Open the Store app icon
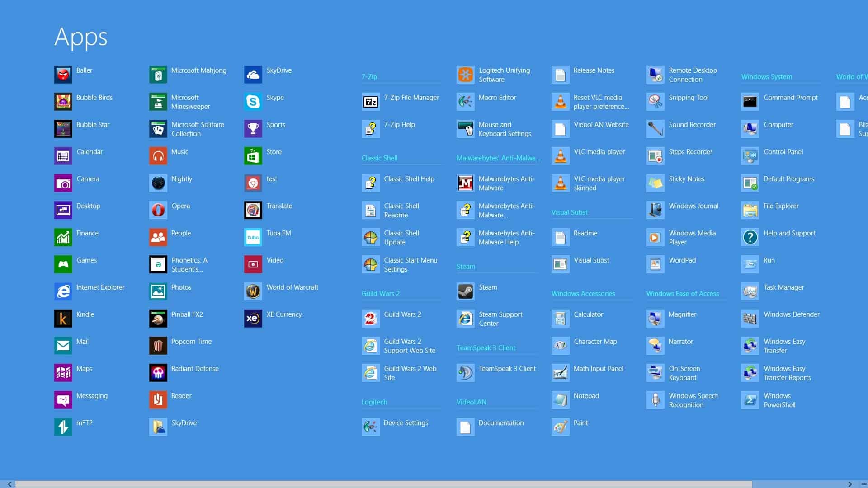 [253, 156]
